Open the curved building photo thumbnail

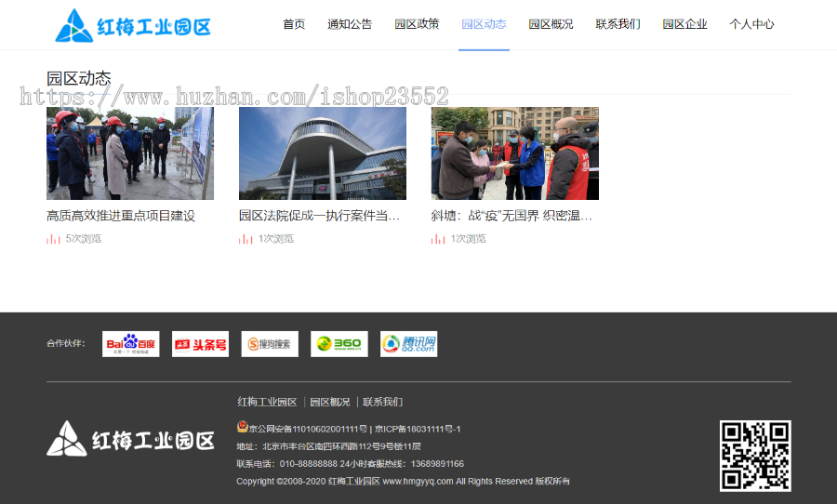[323, 153]
